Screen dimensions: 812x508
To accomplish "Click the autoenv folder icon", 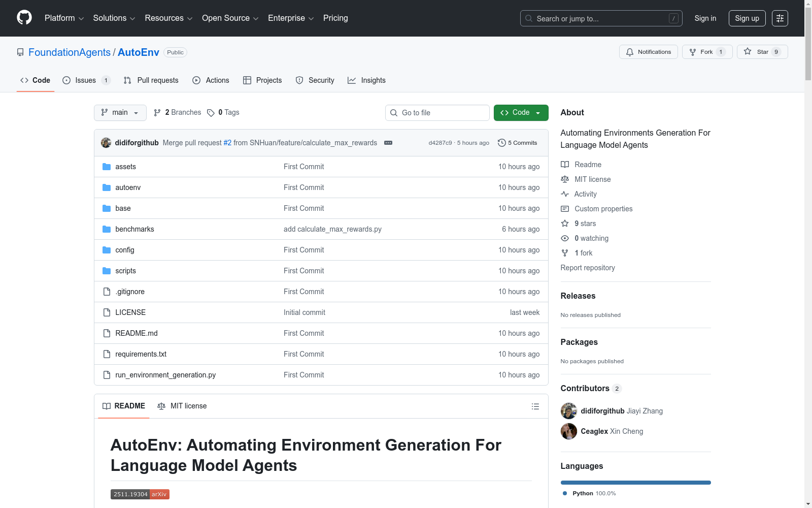I will (107, 187).
